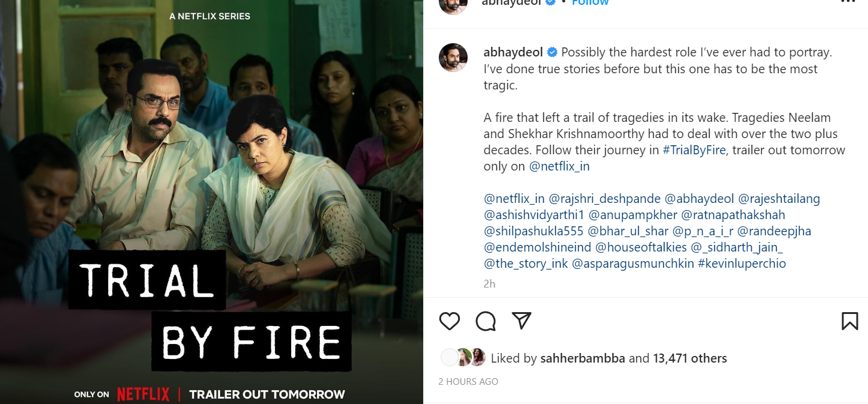Viewport: 868px width, 404px height.
Task: Open comments via speech bubble icon
Action: pos(486,321)
